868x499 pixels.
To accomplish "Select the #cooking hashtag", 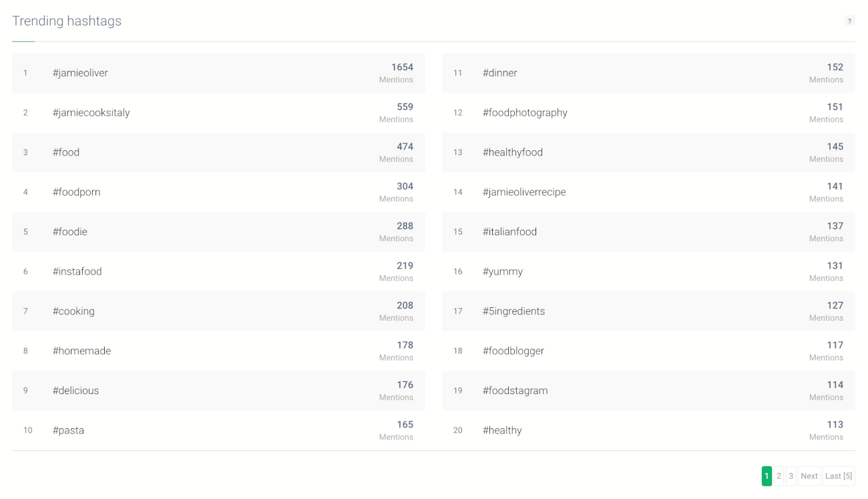I will (x=73, y=311).
